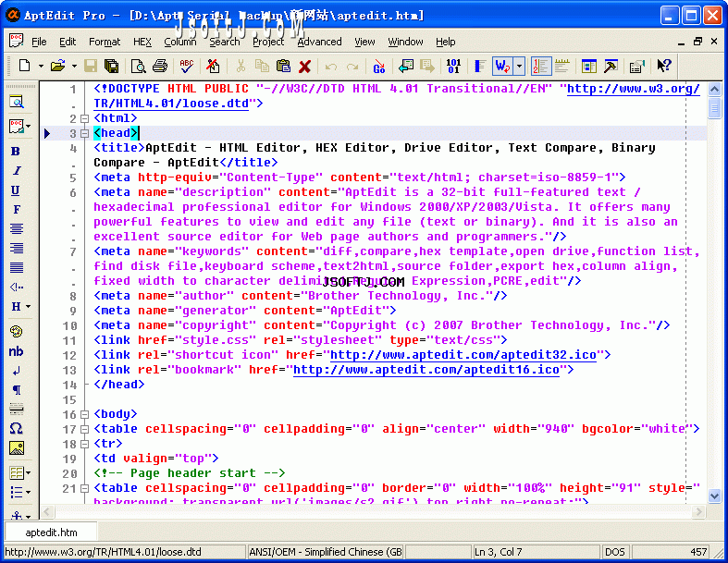Click the Cut scissors icon
The height and width of the screenshot is (563, 728).
241,66
